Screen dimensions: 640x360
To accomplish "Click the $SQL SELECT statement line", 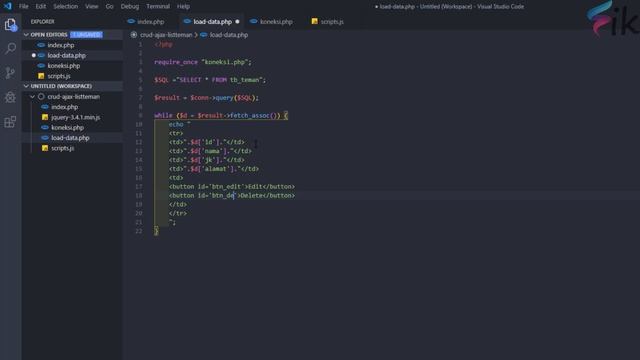I will (x=210, y=80).
